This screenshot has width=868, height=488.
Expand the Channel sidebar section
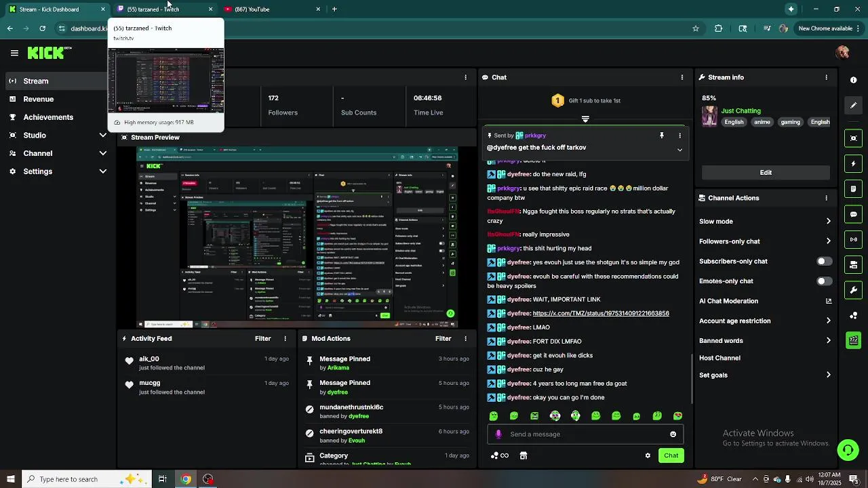103,153
